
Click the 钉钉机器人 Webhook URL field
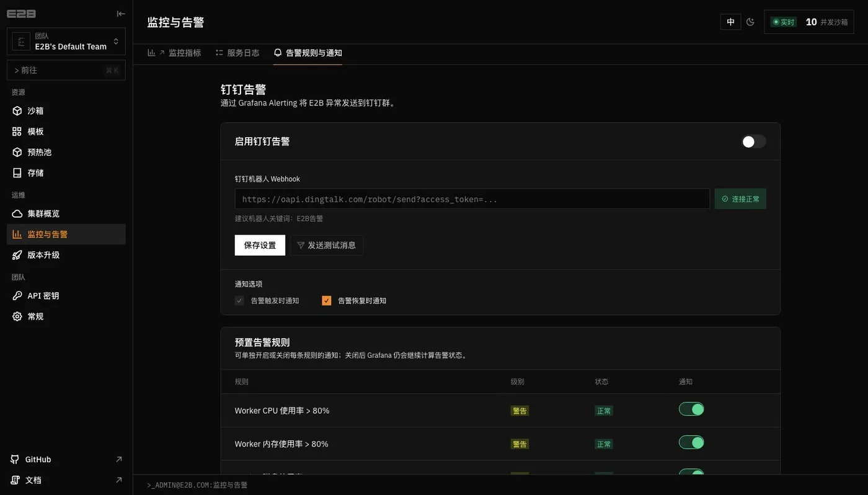point(472,199)
